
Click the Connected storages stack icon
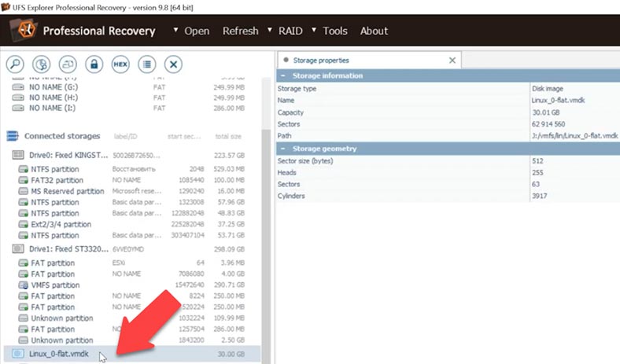tap(13, 136)
